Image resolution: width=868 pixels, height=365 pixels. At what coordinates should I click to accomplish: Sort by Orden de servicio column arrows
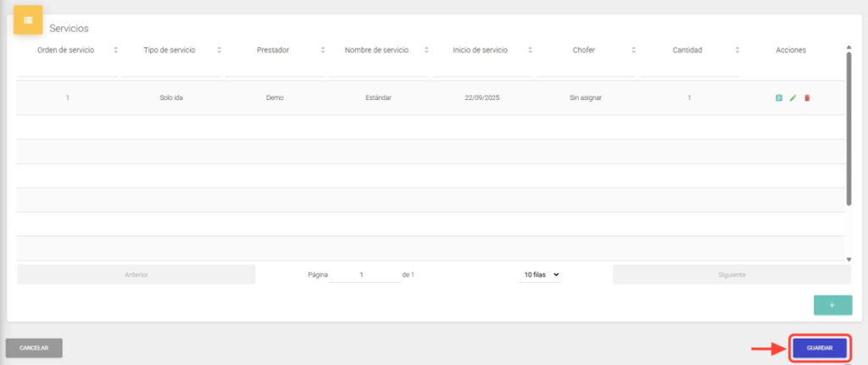click(x=115, y=51)
